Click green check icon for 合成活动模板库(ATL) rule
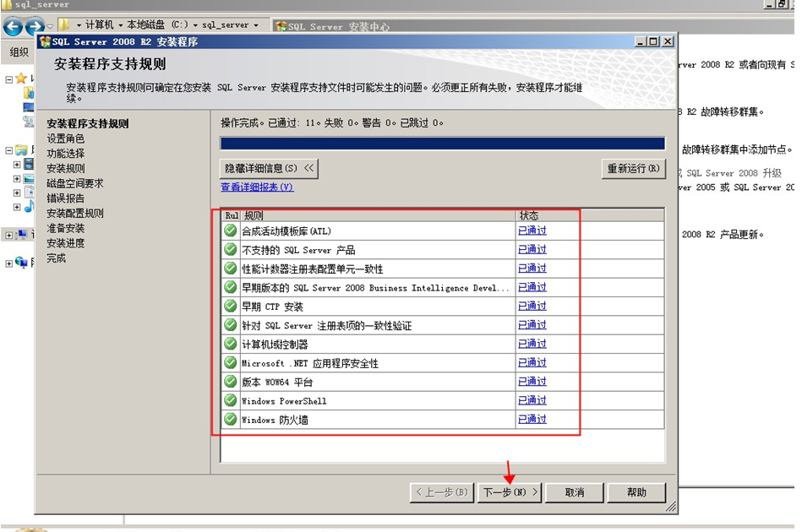Screen dimensions: 802x532 click(231, 231)
